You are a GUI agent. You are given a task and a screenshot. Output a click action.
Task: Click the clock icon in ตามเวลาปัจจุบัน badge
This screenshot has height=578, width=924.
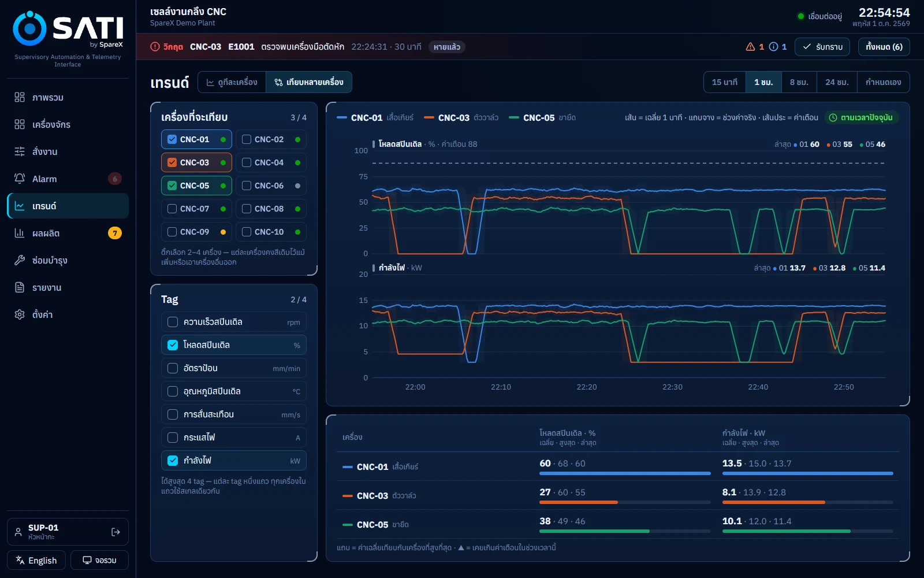833,117
